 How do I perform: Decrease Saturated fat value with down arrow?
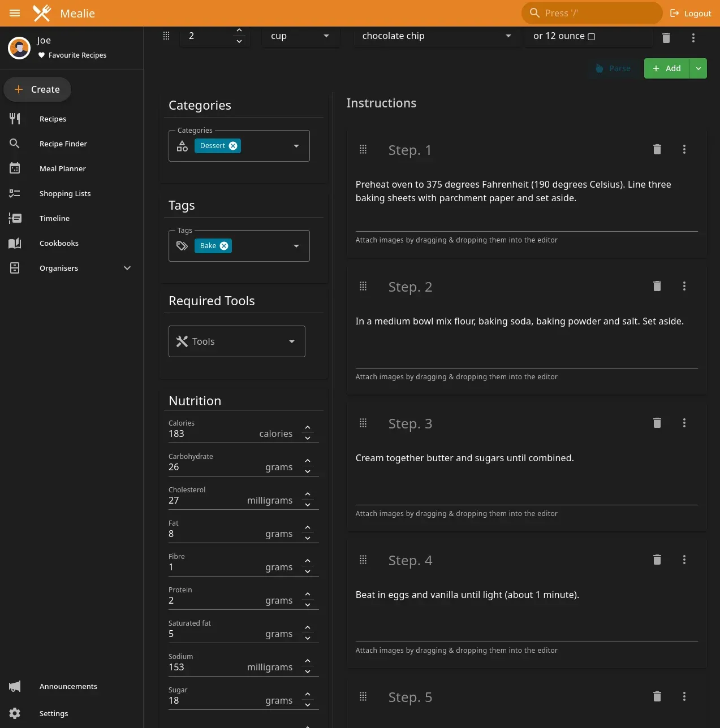point(308,638)
